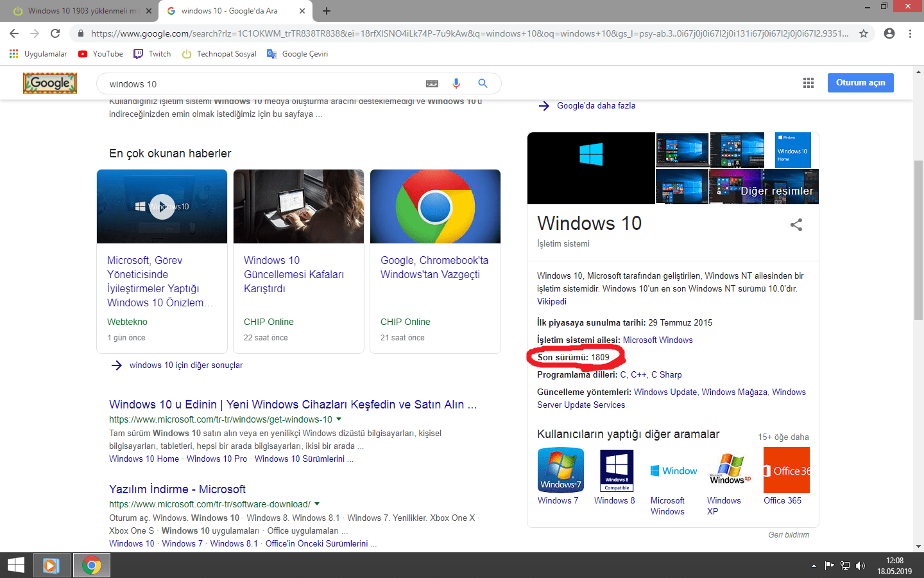Open the Windows Start menu
924x578 pixels.
(16, 565)
